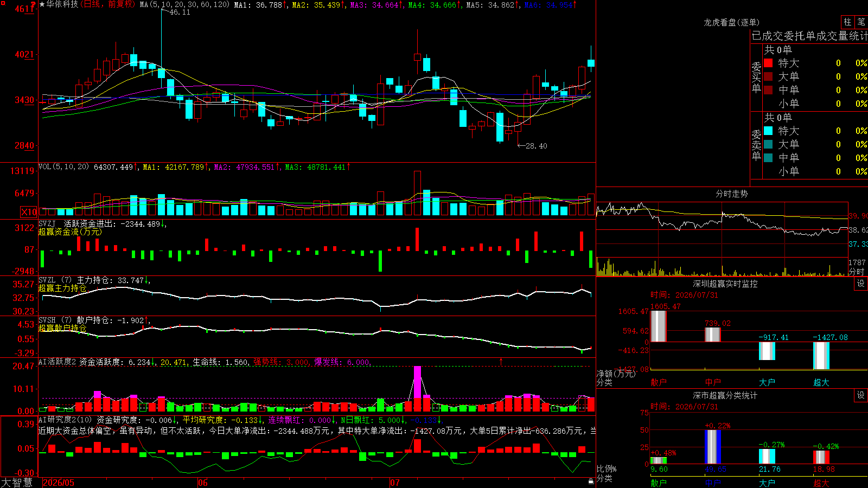Click the red question mark help icon
868x488 pixels.
[33, 5]
